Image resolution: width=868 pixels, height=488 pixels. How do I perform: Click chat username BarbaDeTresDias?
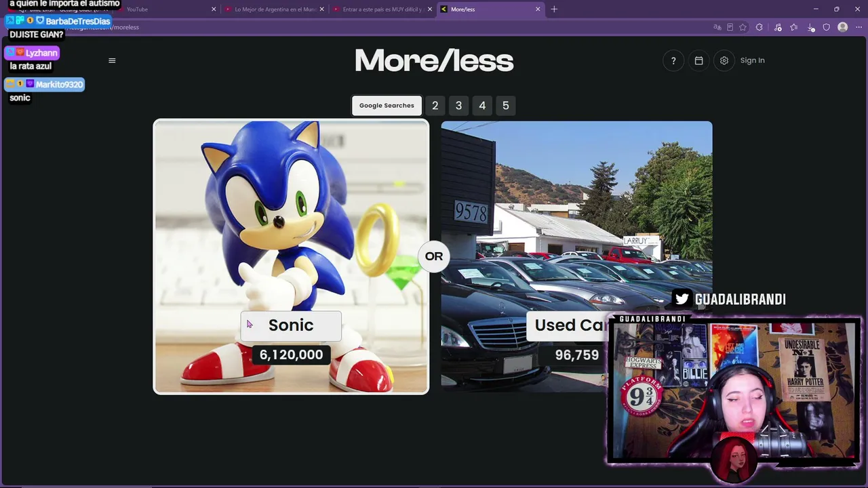click(78, 21)
